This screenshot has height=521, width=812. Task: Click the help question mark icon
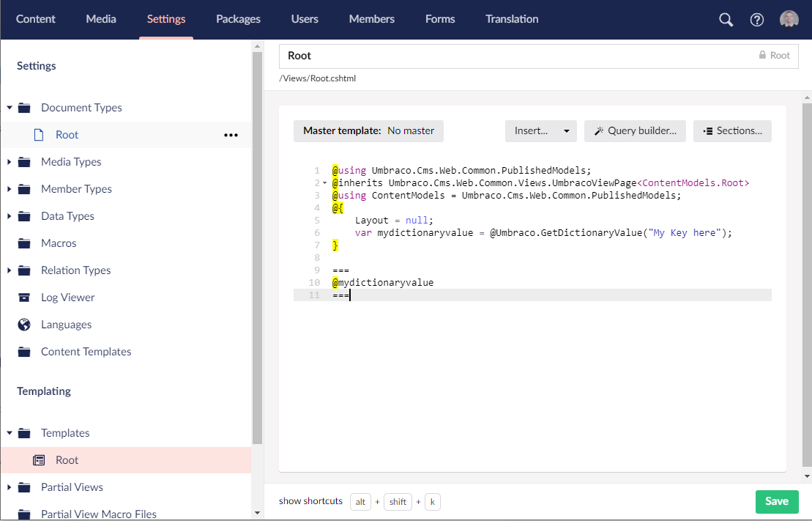coord(756,19)
